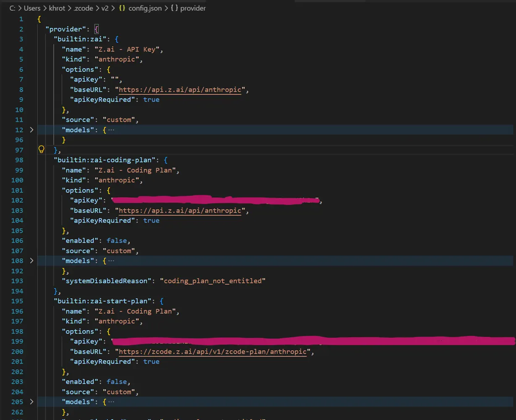Click the empty apiKey value on line 7
Image resolution: width=516 pixels, height=420 pixels.
pos(115,79)
